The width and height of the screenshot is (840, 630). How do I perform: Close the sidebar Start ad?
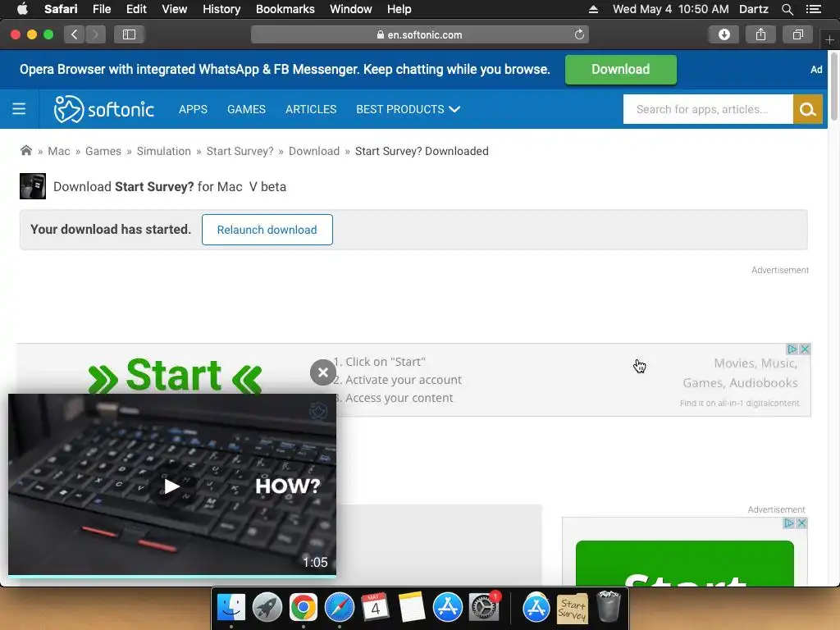801,523
